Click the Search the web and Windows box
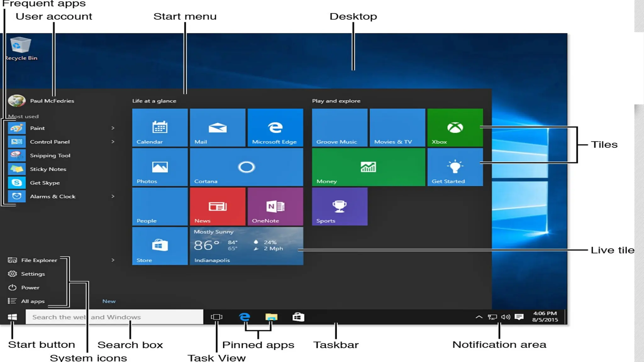This screenshot has width=644, height=362. [x=114, y=317]
